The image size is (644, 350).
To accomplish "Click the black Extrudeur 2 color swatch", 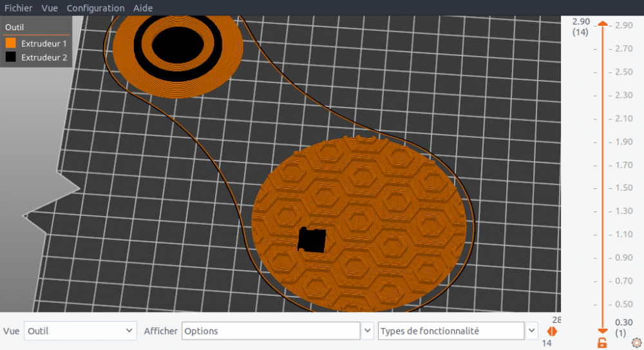I will tap(11, 57).
